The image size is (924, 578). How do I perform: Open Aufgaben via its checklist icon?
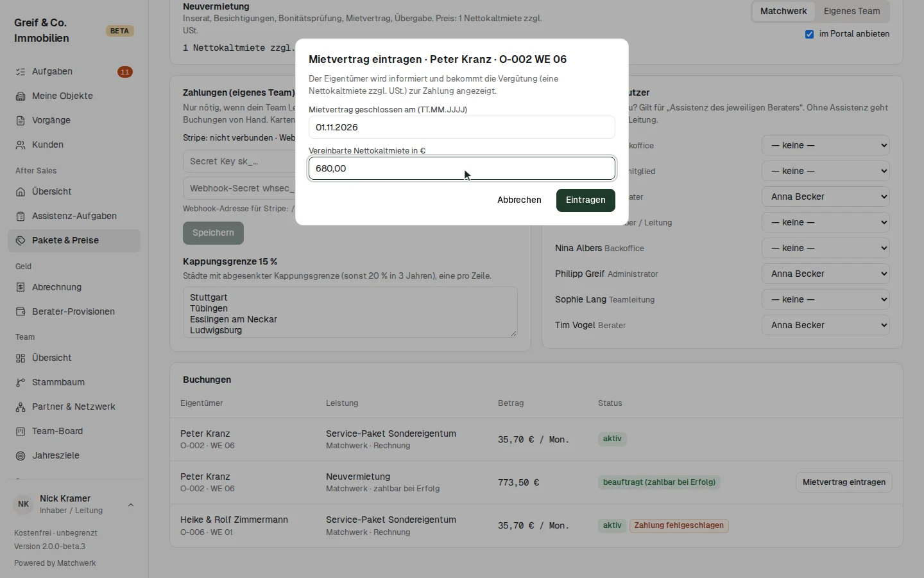click(x=21, y=72)
